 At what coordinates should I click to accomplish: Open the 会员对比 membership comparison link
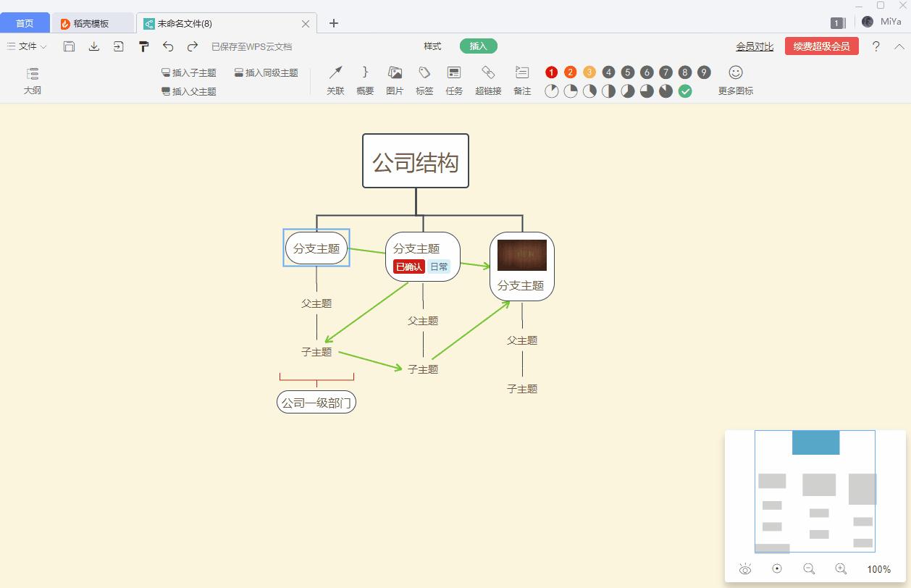(x=755, y=46)
